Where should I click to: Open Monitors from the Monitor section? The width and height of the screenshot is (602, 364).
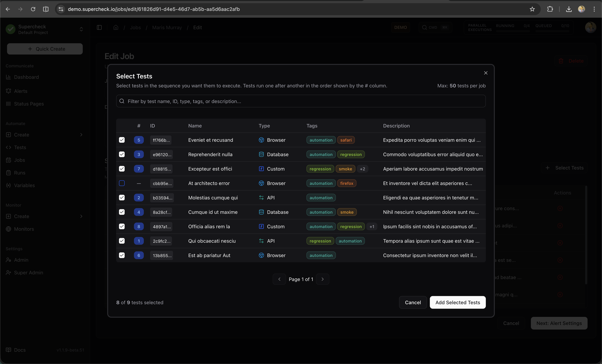click(x=24, y=229)
